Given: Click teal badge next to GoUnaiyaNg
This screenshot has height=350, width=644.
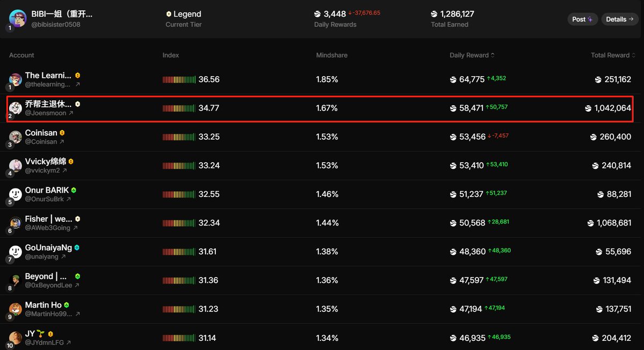Looking at the screenshot, I should [77, 247].
